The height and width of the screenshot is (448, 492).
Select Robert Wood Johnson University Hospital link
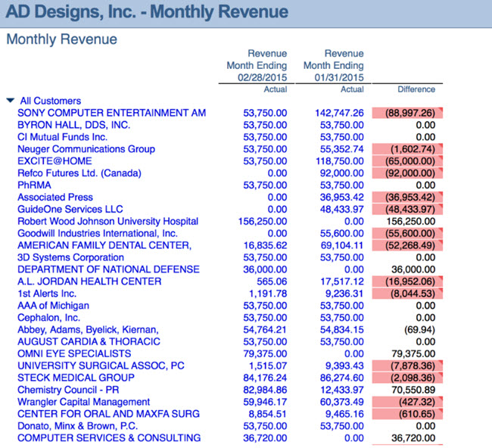click(107, 222)
